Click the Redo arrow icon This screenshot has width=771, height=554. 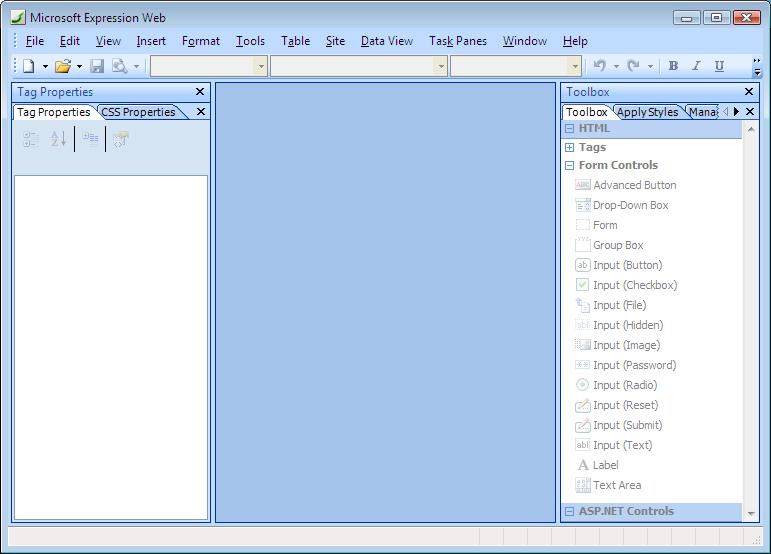point(634,65)
